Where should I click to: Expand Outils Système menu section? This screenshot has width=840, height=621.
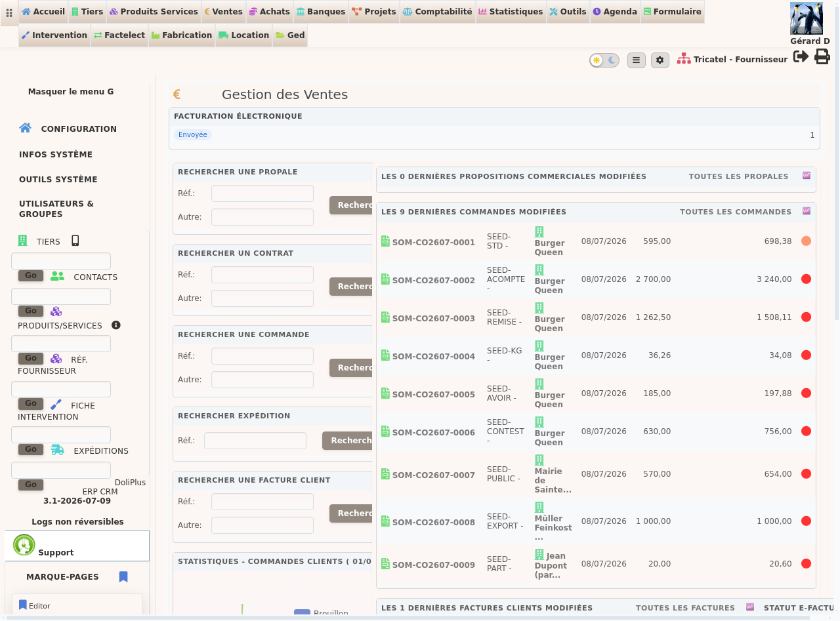click(58, 180)
